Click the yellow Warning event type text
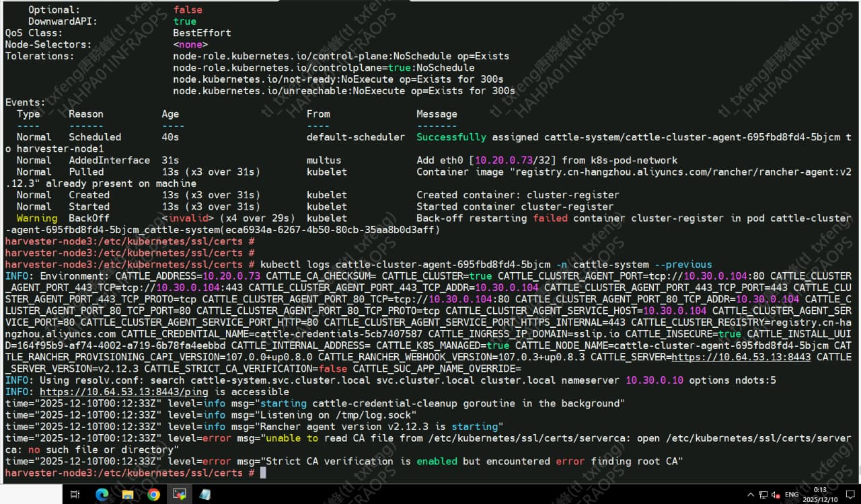The height and width of the screenshot is (504, 861). pos(37,218)
